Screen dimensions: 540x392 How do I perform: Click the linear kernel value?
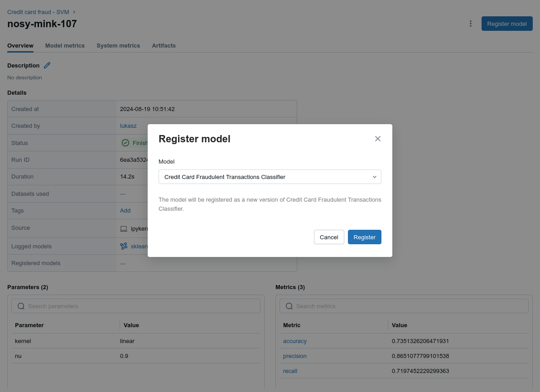pyautogui.click(x=127, y=341)
